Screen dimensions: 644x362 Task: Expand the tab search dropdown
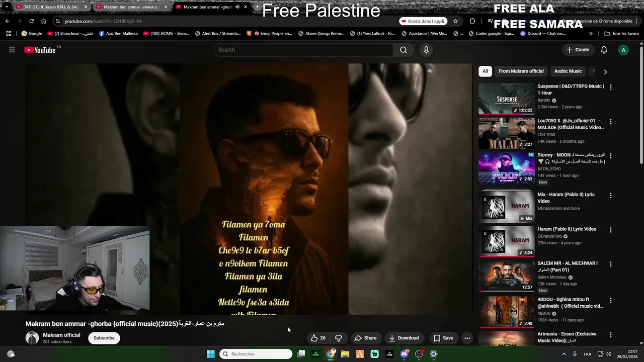tap(6, 7)
